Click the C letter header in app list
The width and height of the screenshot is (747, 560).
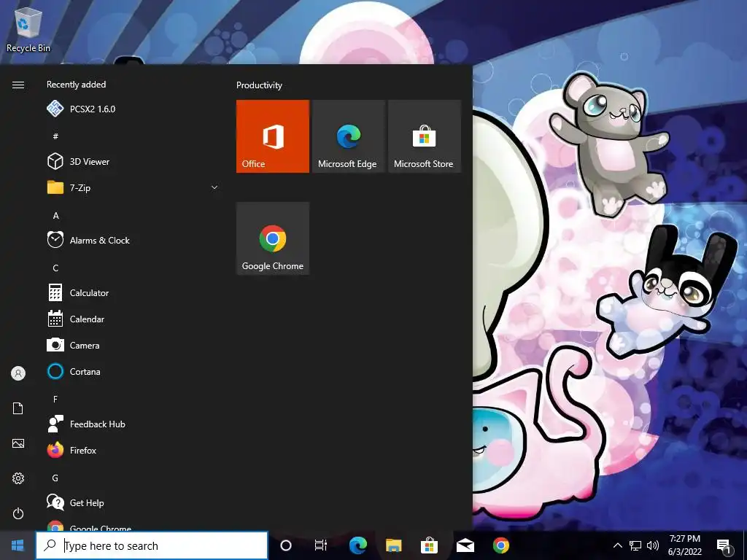[55, 268]
